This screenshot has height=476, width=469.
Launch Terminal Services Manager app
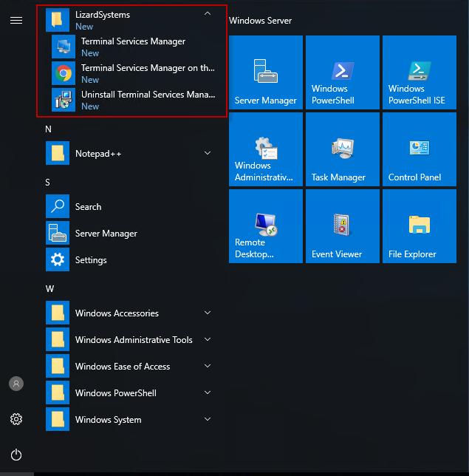tap(133, 47)
